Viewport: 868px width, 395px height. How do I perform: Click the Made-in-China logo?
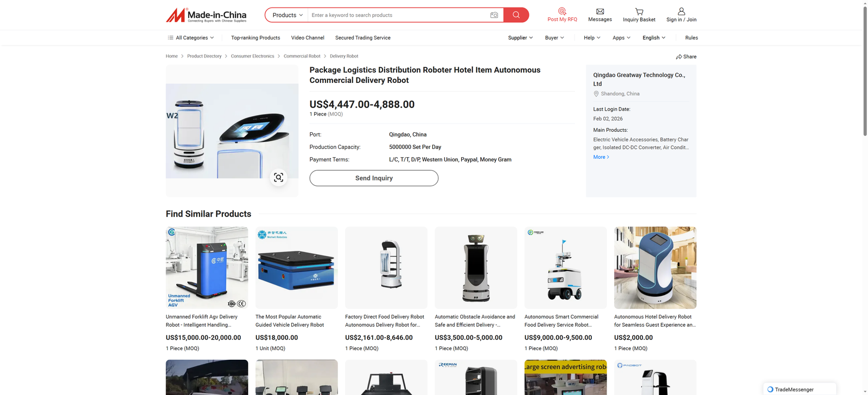[x=206, y=15]
